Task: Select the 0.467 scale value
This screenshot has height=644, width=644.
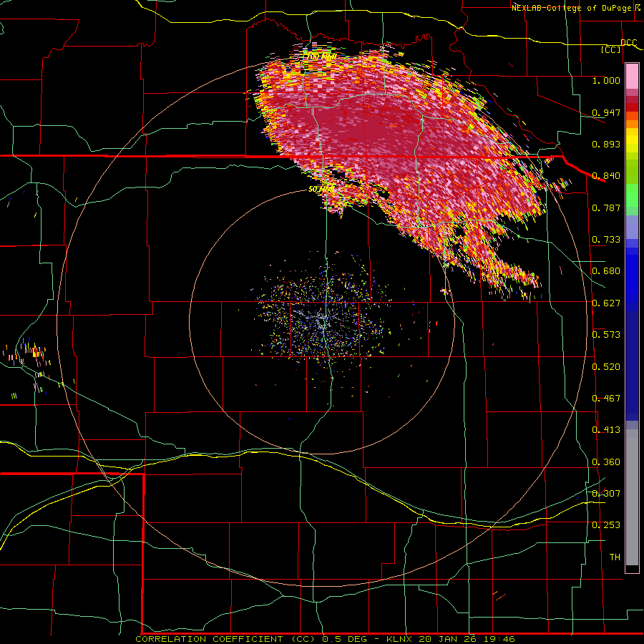Action: click(x=606, y=398)
